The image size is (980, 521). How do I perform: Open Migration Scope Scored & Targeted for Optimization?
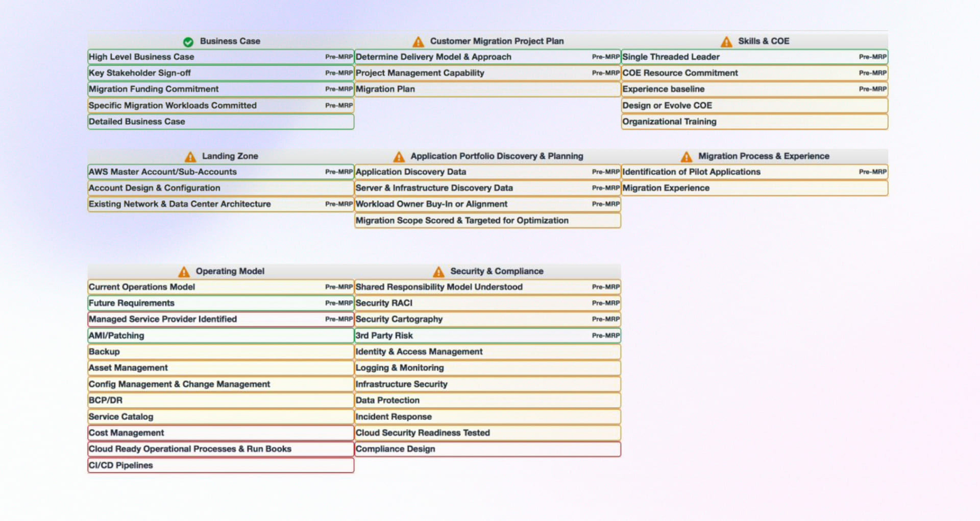coord(487,220)
